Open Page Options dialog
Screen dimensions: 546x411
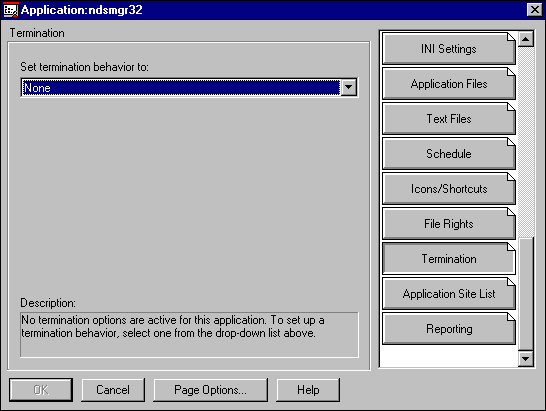coord(210,390)
